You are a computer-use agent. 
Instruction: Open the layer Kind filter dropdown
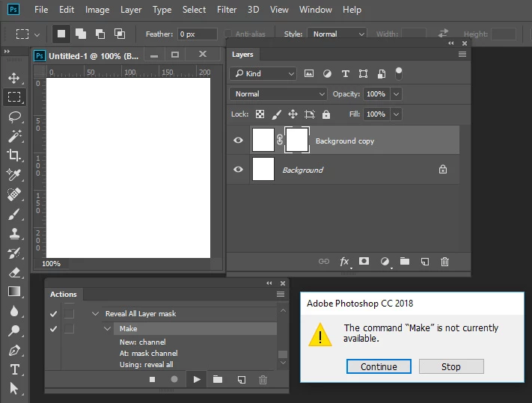click(263, 73)
